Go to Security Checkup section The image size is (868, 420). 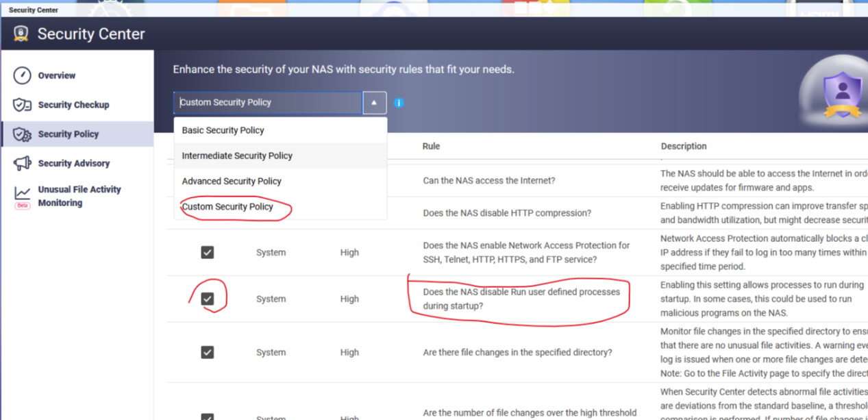(x=73, y=105)
